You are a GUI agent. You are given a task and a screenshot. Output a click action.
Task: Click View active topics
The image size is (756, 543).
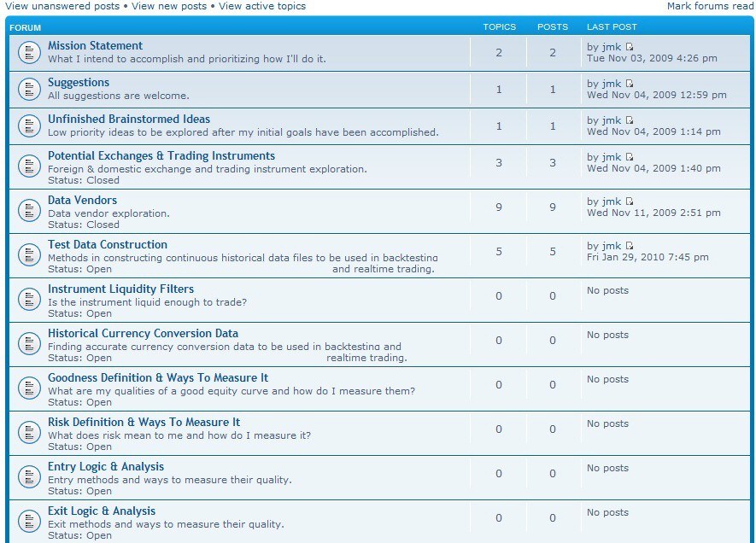coord(261,6)
